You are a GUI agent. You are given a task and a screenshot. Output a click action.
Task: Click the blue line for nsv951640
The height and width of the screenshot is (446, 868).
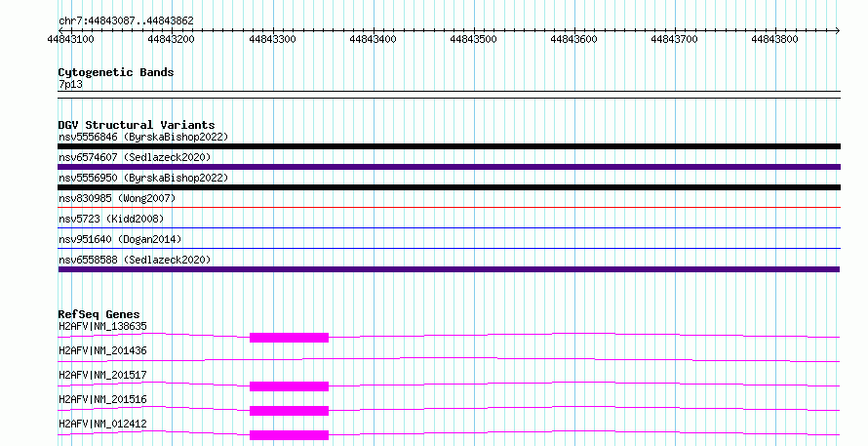(x=449, y=249)
